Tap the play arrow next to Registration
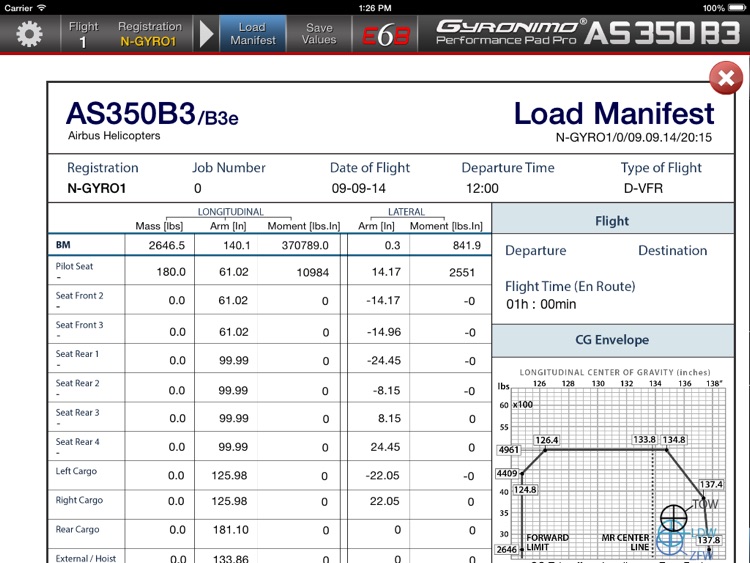750x563 pixels. [x=206, y=34]
